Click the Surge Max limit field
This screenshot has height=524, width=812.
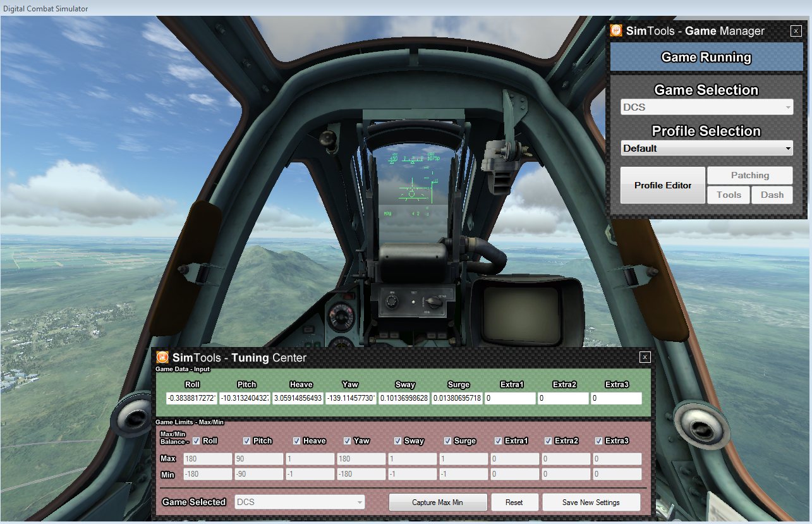tap(463, 459)
